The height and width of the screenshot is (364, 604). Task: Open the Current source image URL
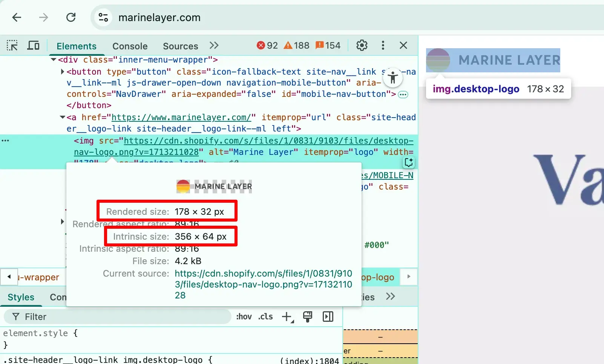tap(263, 284)
